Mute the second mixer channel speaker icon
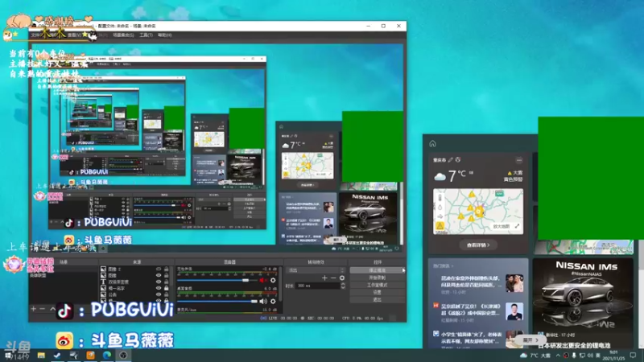The height and width of the screenshot is (362, 644). pos(263,302)
